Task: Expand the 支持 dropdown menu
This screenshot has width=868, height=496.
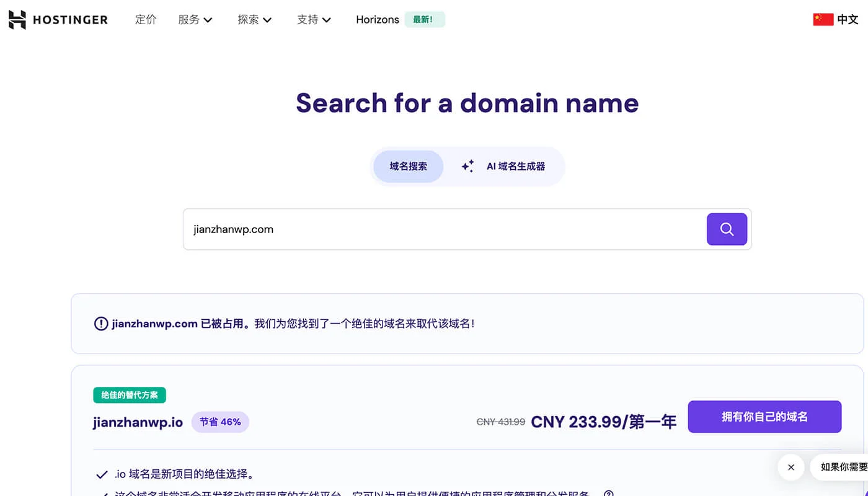Action: (314, 19)
